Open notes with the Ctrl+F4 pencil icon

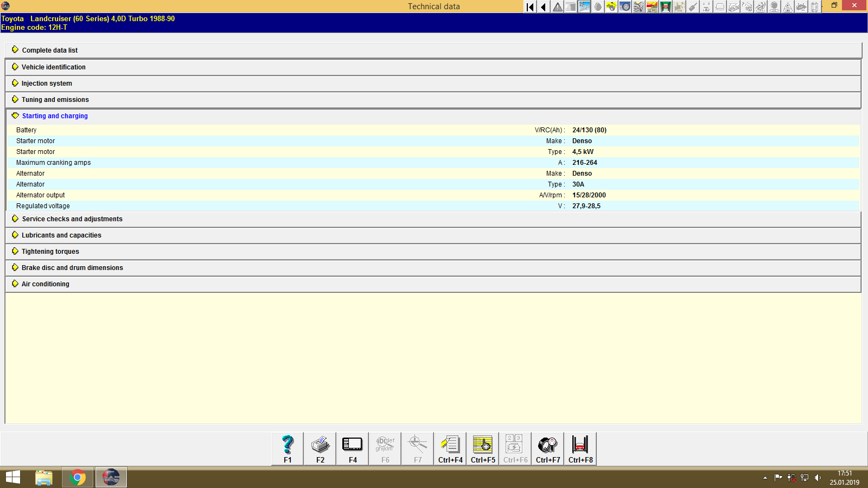450,448
